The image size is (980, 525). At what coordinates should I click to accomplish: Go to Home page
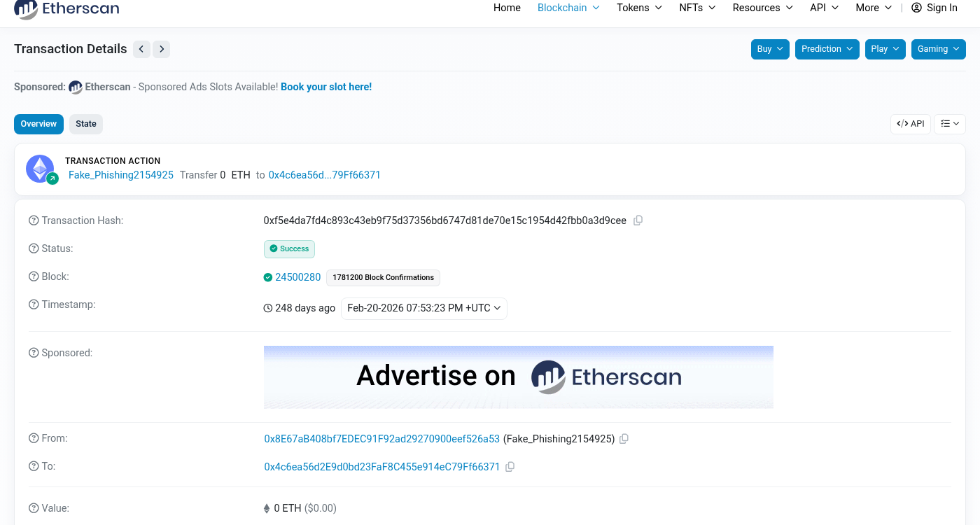click(507, 8)
